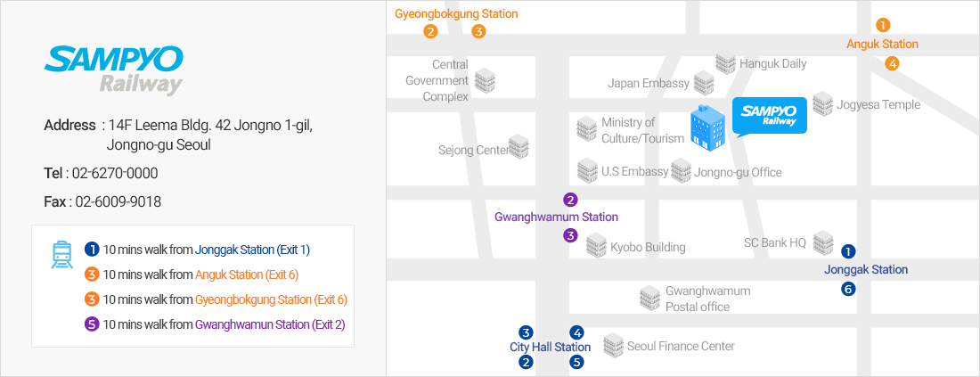Click the Jogyesa Temple building icon
The height and width of the screenshot is (377, 980).
(x=823, y=103)
